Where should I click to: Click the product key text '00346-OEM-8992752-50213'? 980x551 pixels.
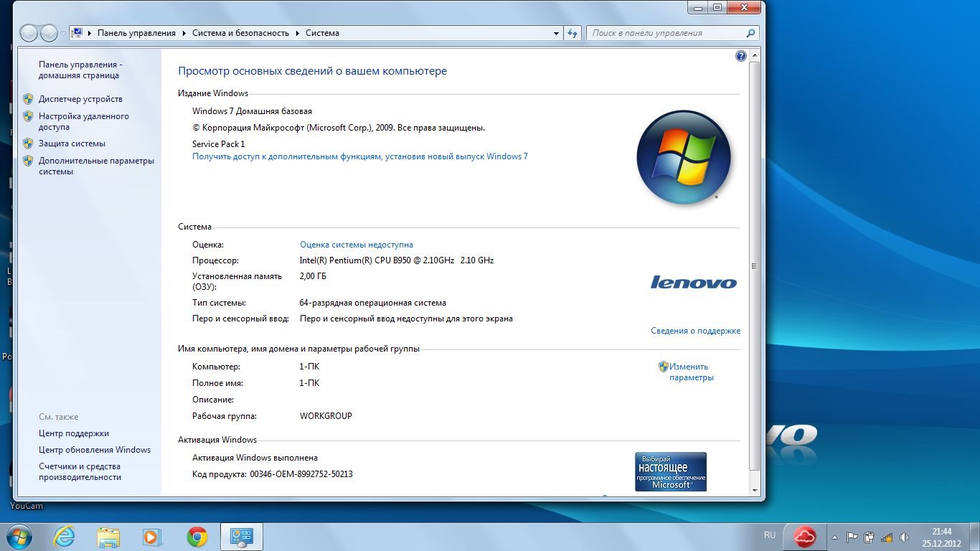(x=301, y=474)
